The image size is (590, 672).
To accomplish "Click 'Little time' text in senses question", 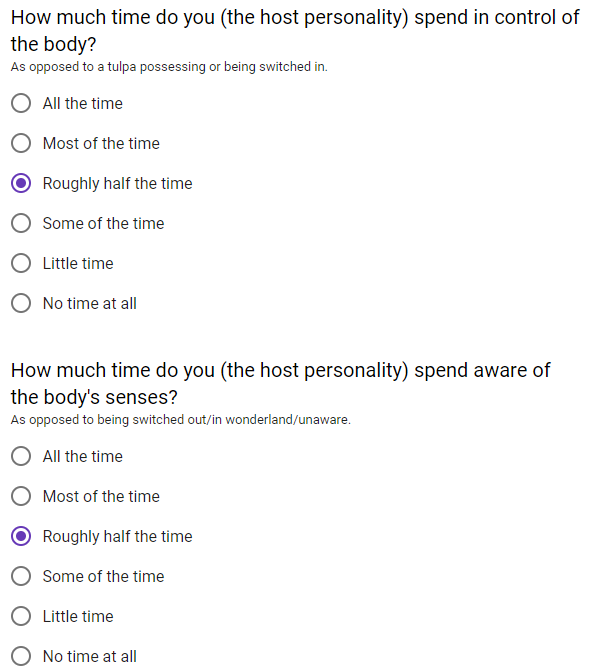I will (x=78, y=616).
